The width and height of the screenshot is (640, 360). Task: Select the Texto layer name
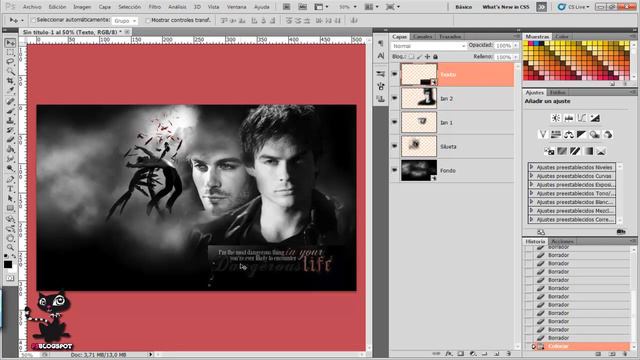(448, 75)
